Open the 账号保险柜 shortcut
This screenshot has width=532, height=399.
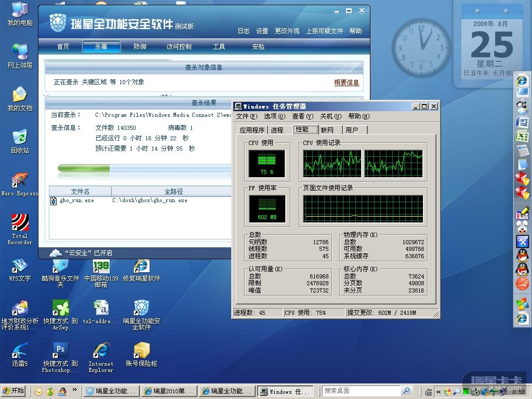pos(141,355)
